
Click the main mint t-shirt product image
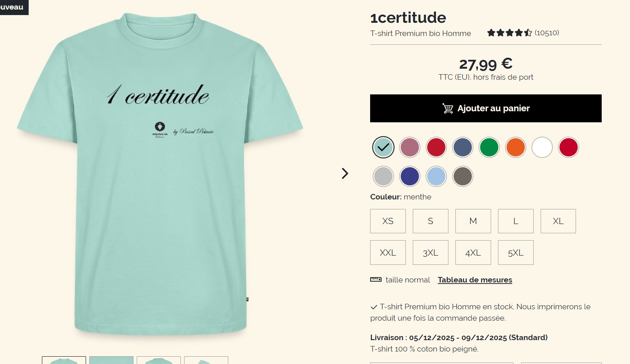(160, 174)
